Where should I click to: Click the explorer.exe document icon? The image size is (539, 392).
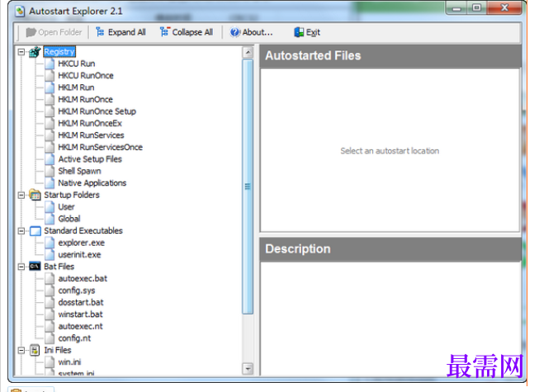[50, 243]
